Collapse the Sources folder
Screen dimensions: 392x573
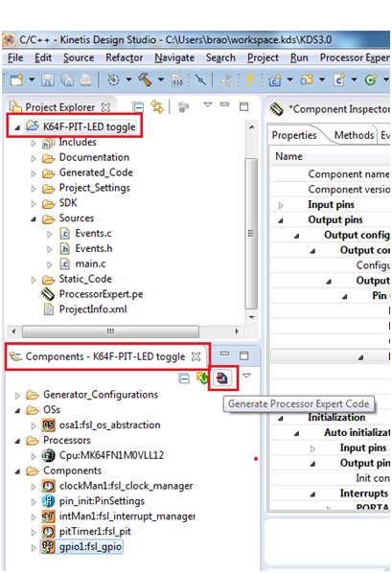[34, 219]
